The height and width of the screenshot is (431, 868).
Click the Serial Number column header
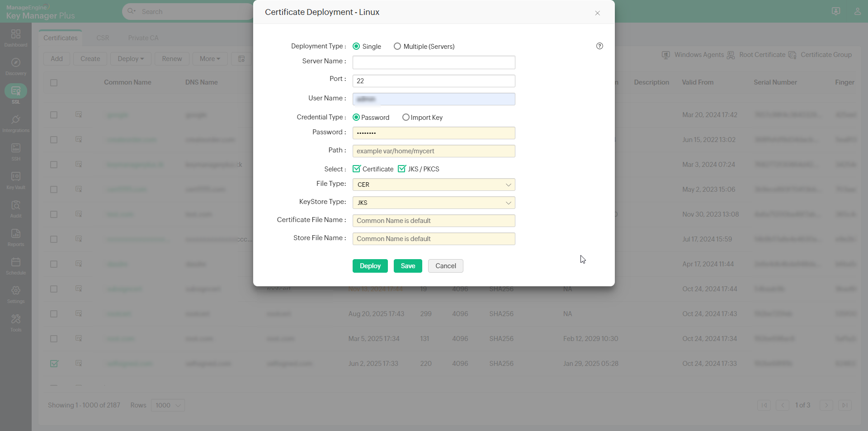coord(775,82)
